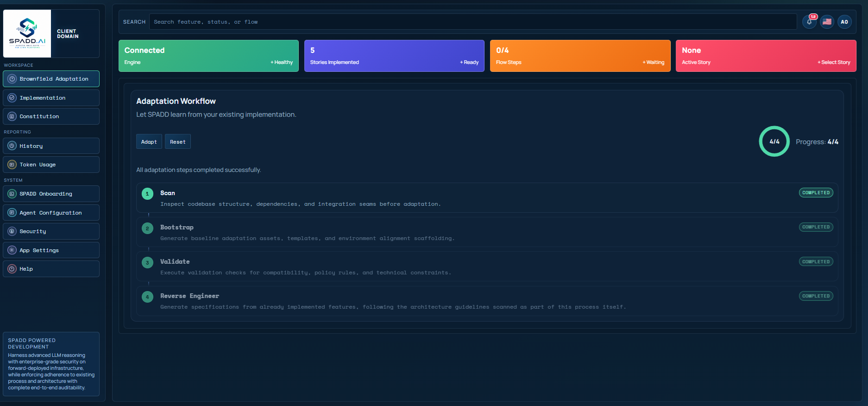The image size is (868, 406).
Task: Open History report
Action: pos(51,146)
